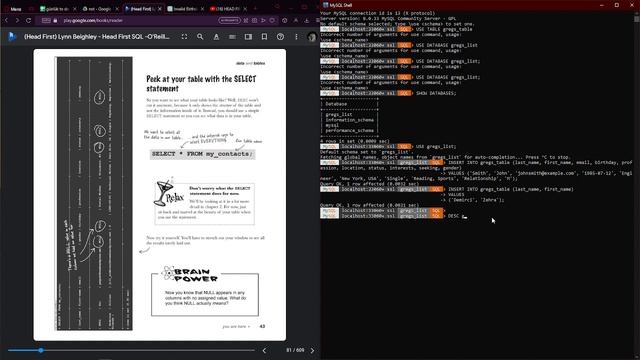Click performance_schema in the database list
The image size is (640, 360).
click(349, 131)
